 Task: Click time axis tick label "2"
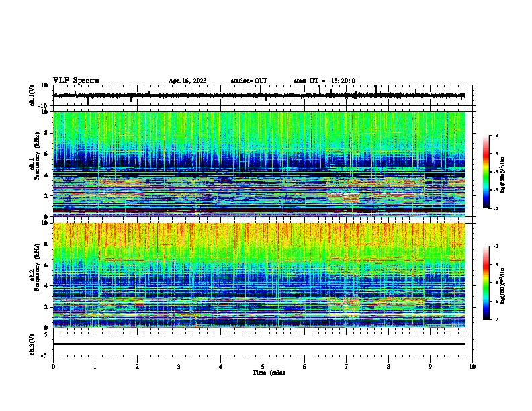click(137, 367)
